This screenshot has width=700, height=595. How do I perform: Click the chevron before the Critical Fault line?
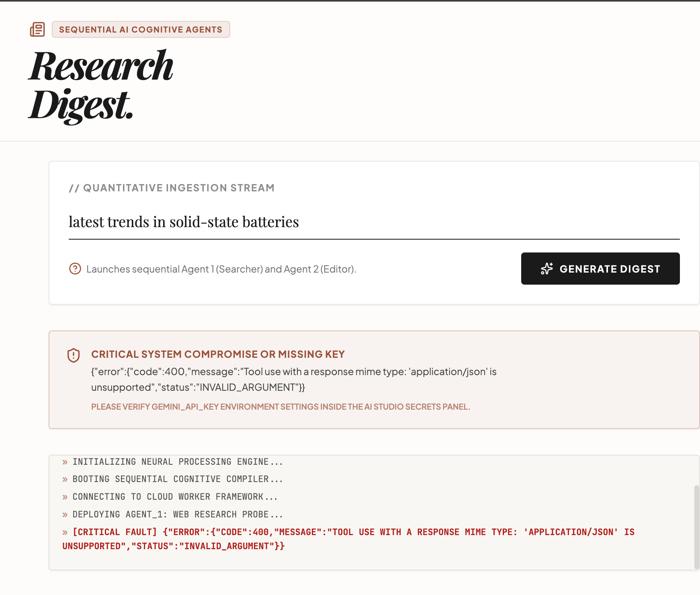coord(65,532)
